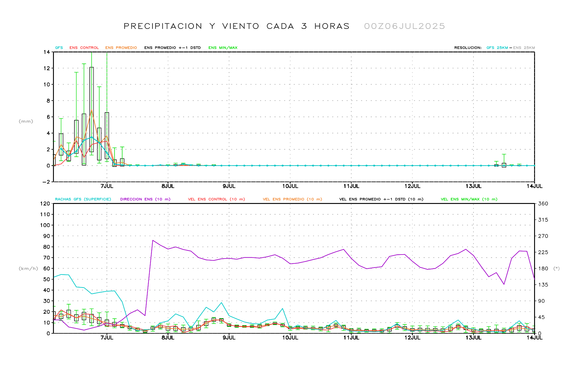Click the 'RESOLUCION:' label

tap(468, 48)
